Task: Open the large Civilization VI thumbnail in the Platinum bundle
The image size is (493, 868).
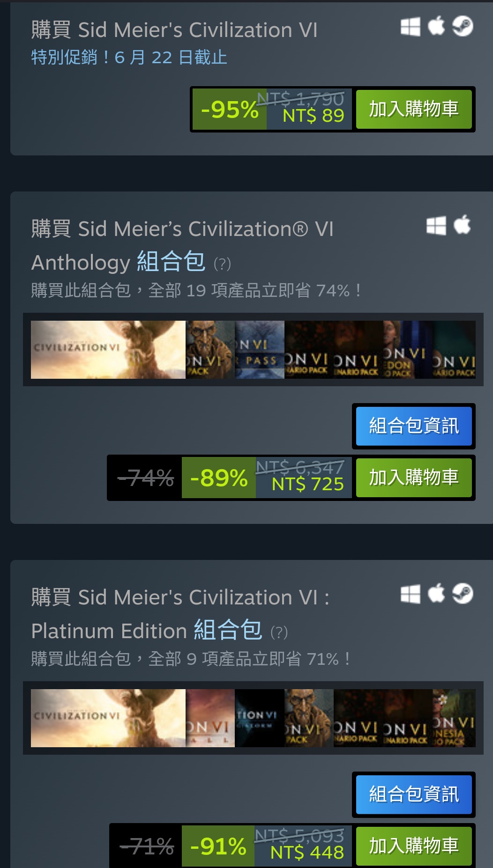Action: click(x=108, y=718)
